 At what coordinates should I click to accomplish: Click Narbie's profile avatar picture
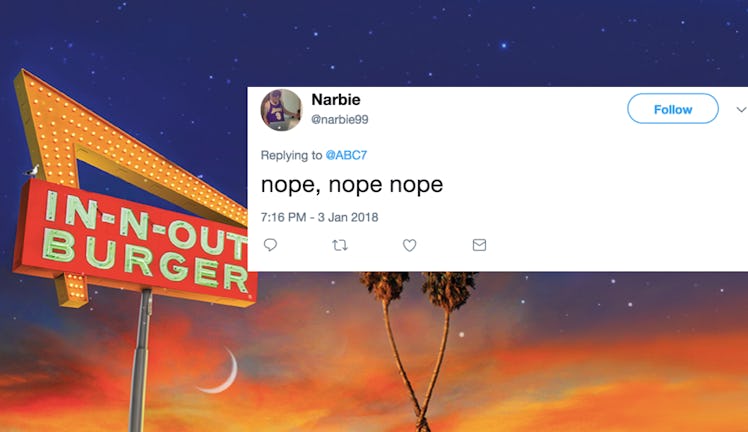281,110
